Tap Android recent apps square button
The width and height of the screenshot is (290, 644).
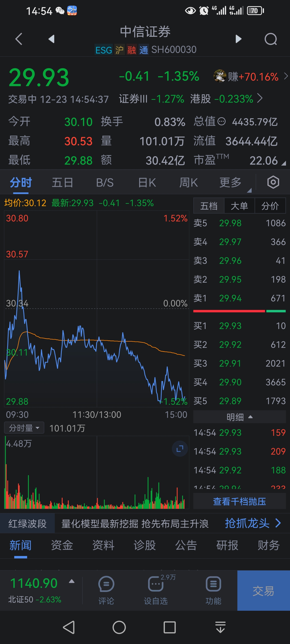pos(170,627)
